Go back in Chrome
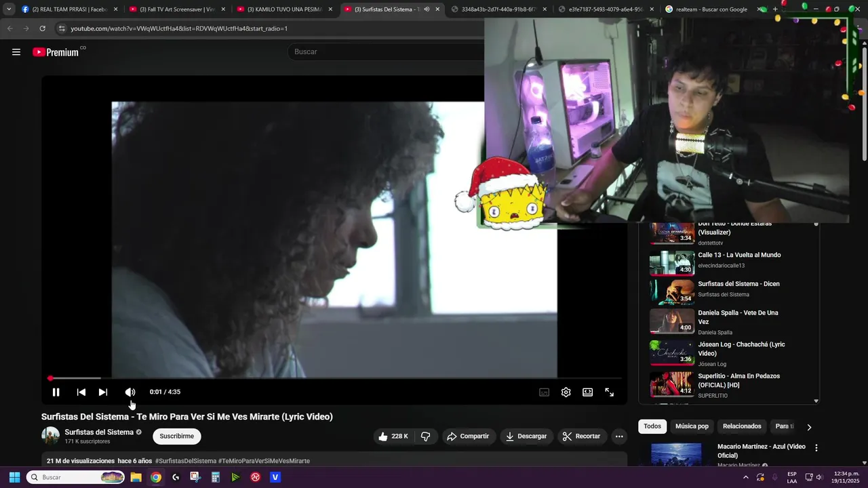Screen dimensions: 868x488 click(x=9, y=28)
